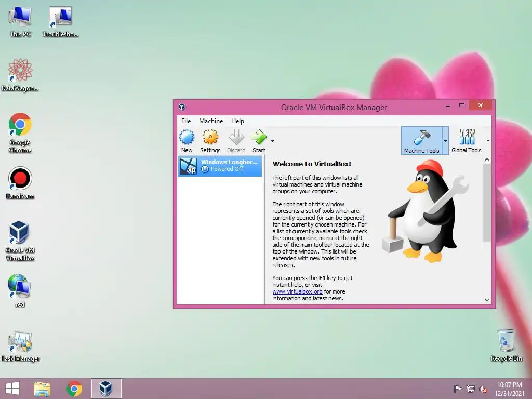The image size is (532, 399).
Task: Click the muted volume tray icon
Action: click(x=483, y=389)
